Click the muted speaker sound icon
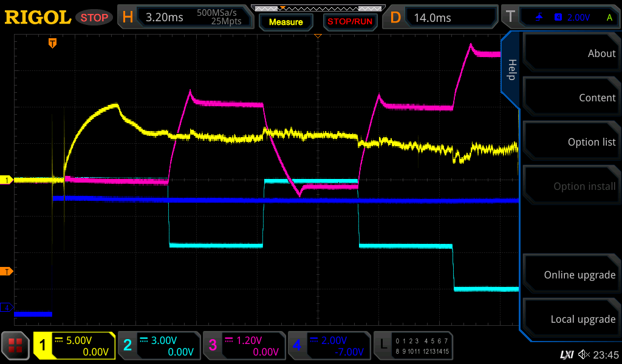This screenshot has width=622, height=364. (x=584, y=354)
